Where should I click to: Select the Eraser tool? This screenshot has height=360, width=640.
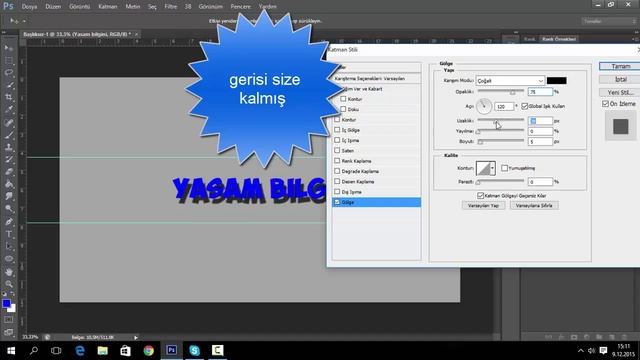[x=9, y=172]
